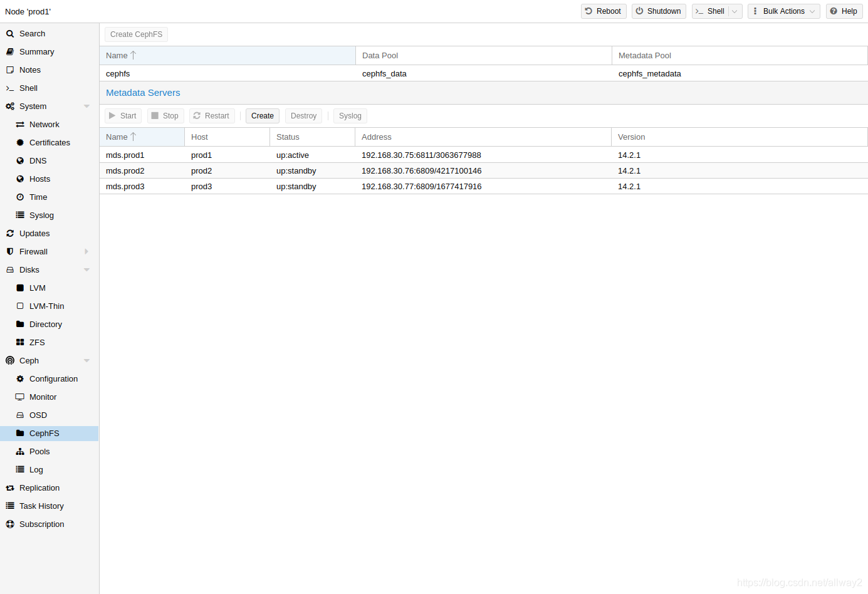Collapse the System tree section arrow

click(x=86, y=107)
